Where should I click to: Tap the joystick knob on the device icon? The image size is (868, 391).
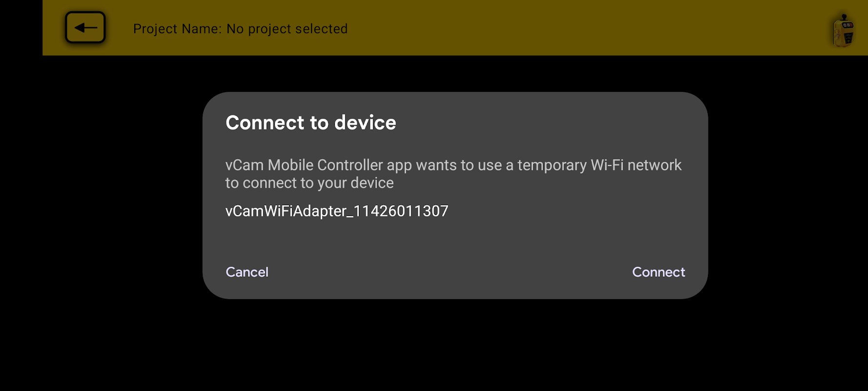pos(844,17)
